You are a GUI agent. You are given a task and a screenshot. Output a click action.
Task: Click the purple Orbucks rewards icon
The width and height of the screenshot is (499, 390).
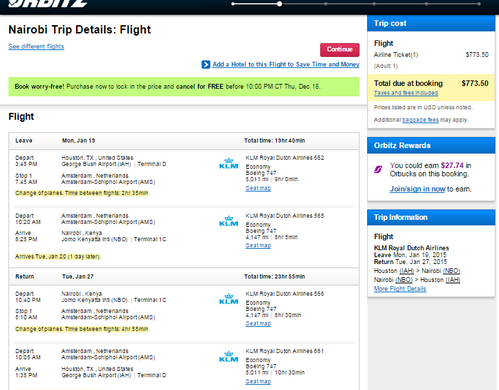click(x=378, y=170)
